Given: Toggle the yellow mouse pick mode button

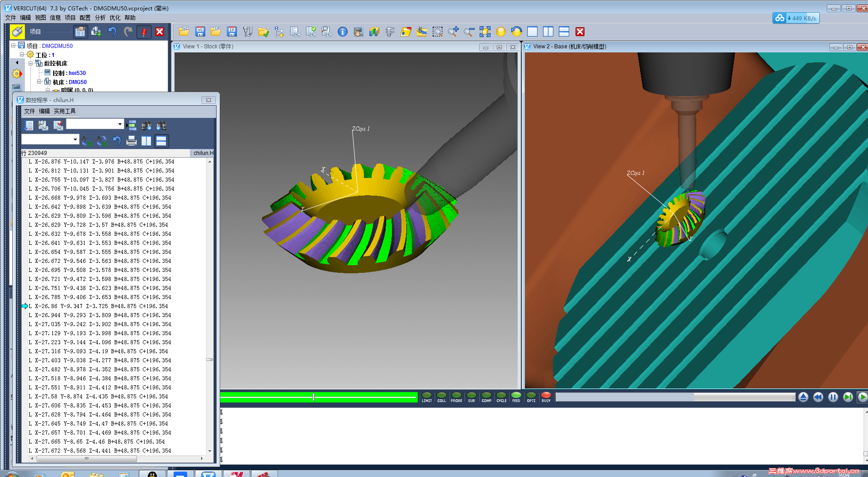Looking at the screenshot, I should point(17,31).
